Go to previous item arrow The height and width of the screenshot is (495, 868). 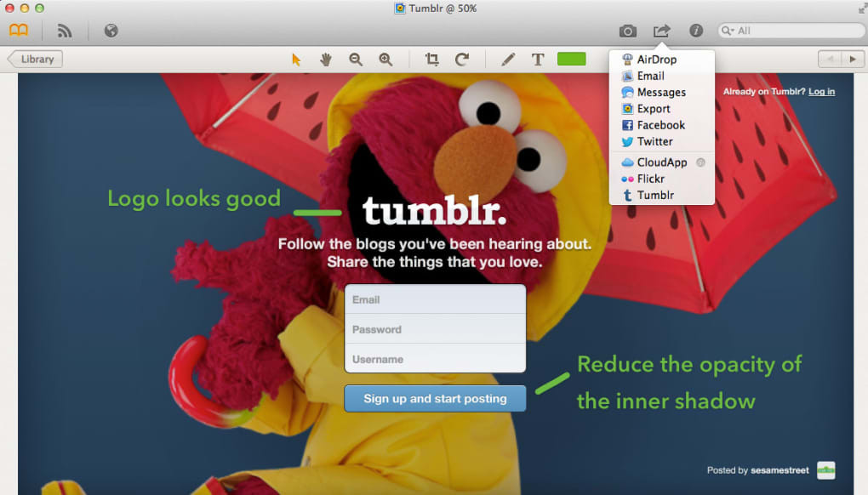pyautogui.click(x=829, y=60)
